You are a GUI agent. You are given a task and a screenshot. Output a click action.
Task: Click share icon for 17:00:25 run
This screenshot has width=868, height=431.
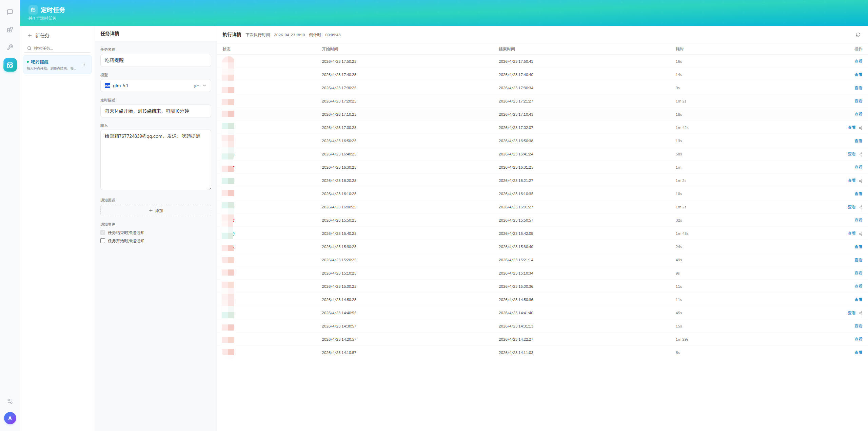tap(861, 128)
